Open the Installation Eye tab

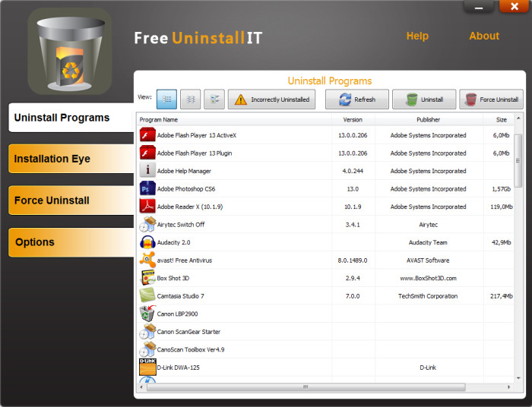click(x=71, y=159)
